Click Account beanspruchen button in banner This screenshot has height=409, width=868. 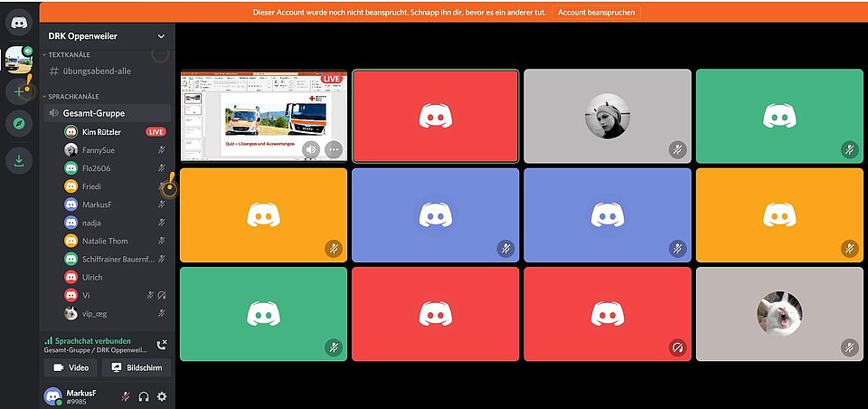pyautogui.click(x=596, y=12)
